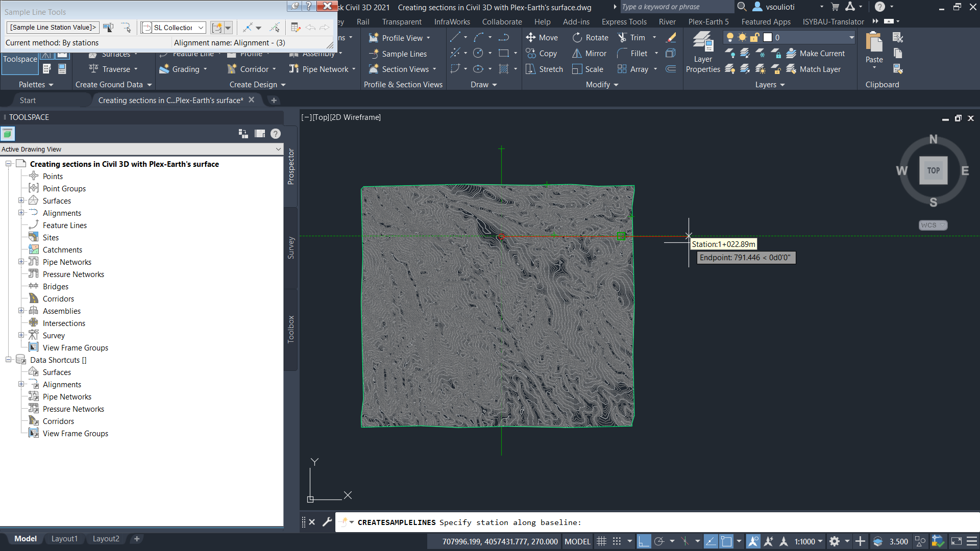980x551 pixels.
Task: Click white color swatch of layer 0
Action: (x=767, y=37)
